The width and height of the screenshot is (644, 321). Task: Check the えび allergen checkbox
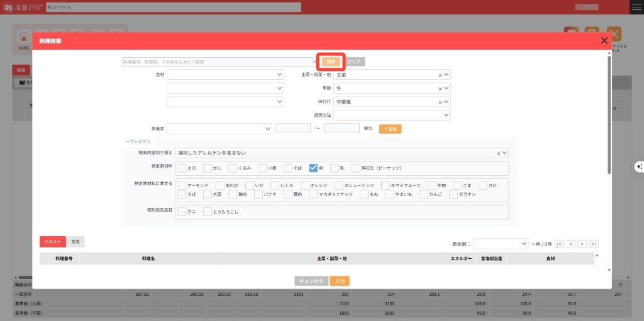(x=182, y=168)
